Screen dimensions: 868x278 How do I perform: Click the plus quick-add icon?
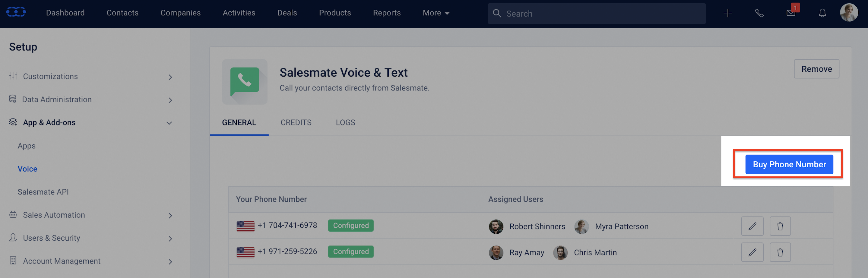(727, 13)
